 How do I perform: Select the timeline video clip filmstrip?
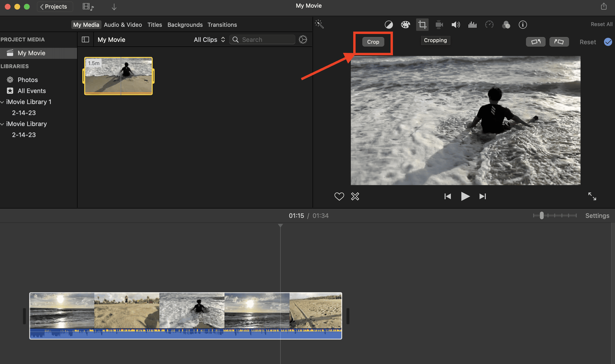click(185, 310)
